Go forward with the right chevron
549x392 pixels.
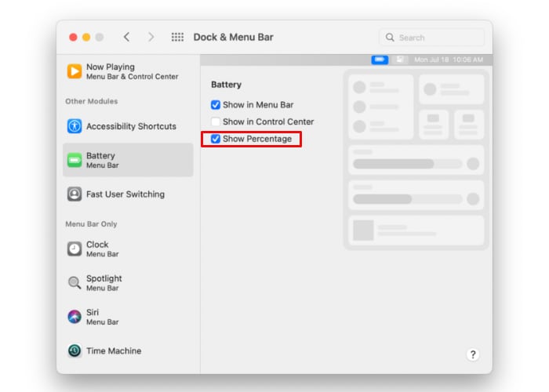tap(151, 37)
